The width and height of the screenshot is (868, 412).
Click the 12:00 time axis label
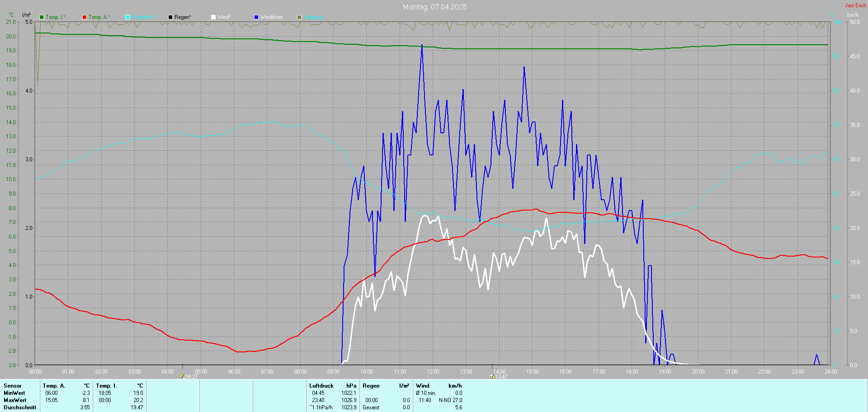pos(433,372)
